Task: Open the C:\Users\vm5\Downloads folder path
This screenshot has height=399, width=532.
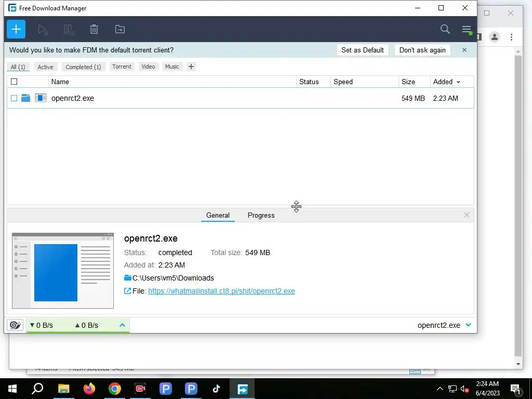Action: pyautogui.click(x=173, y=278)
